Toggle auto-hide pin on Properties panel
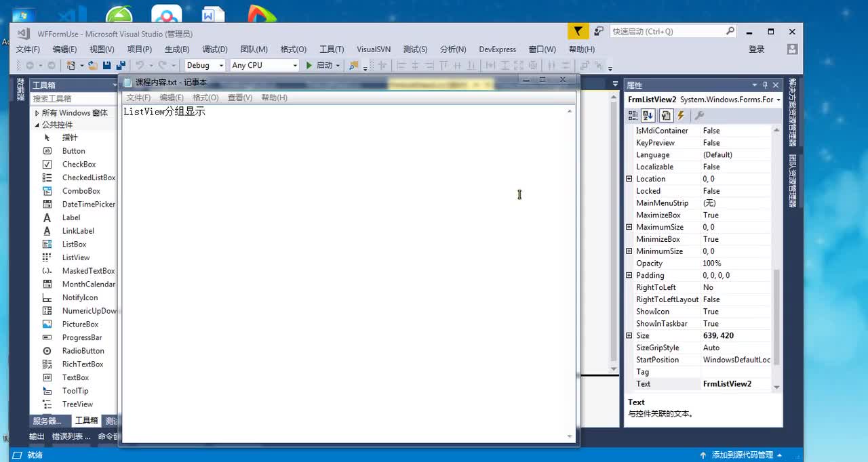Screen dimensions: 868x462 coord(765,85)
